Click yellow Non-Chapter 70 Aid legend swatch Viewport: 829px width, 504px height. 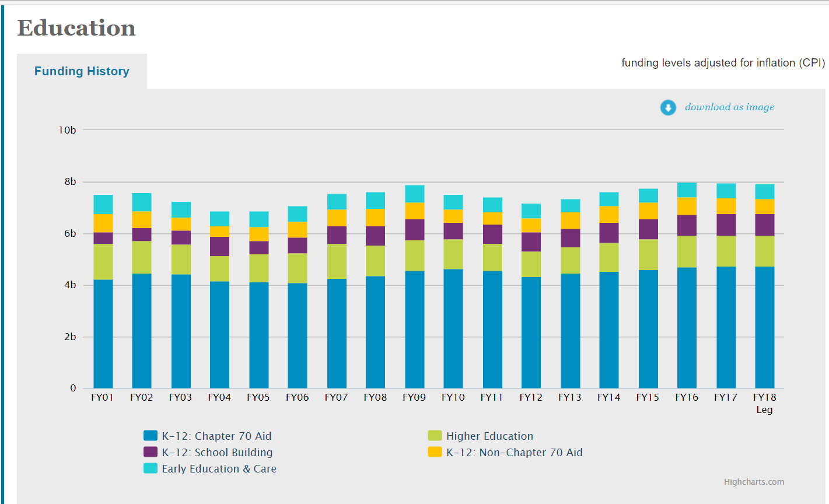point(435,452)
